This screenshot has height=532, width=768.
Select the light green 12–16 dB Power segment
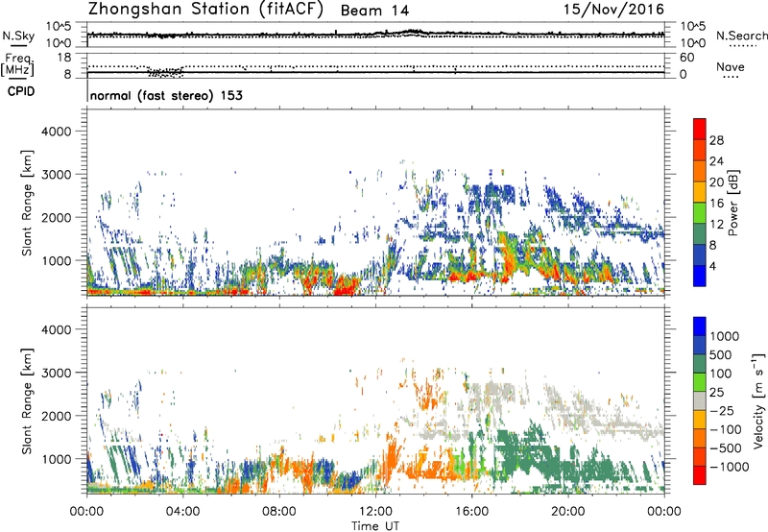click(700, 213)
